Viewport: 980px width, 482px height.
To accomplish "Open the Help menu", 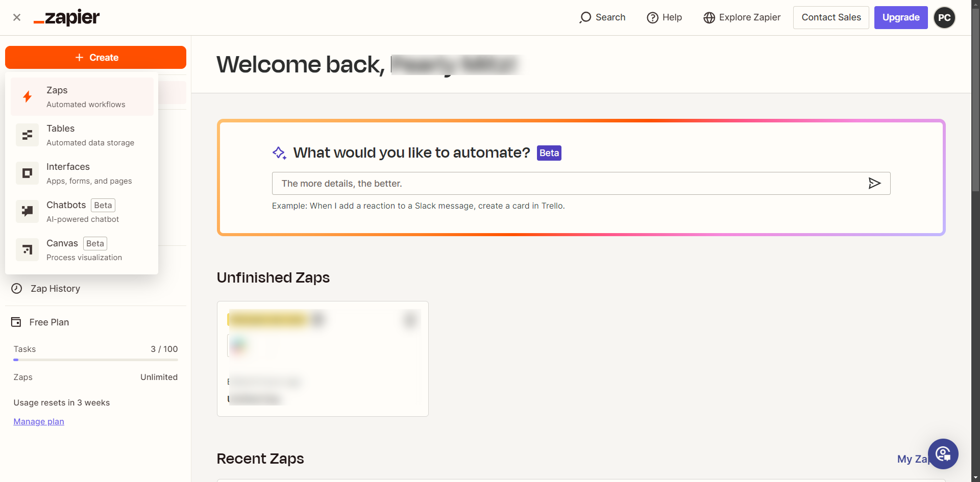I will pyautogui.click(x=665, y=17).
